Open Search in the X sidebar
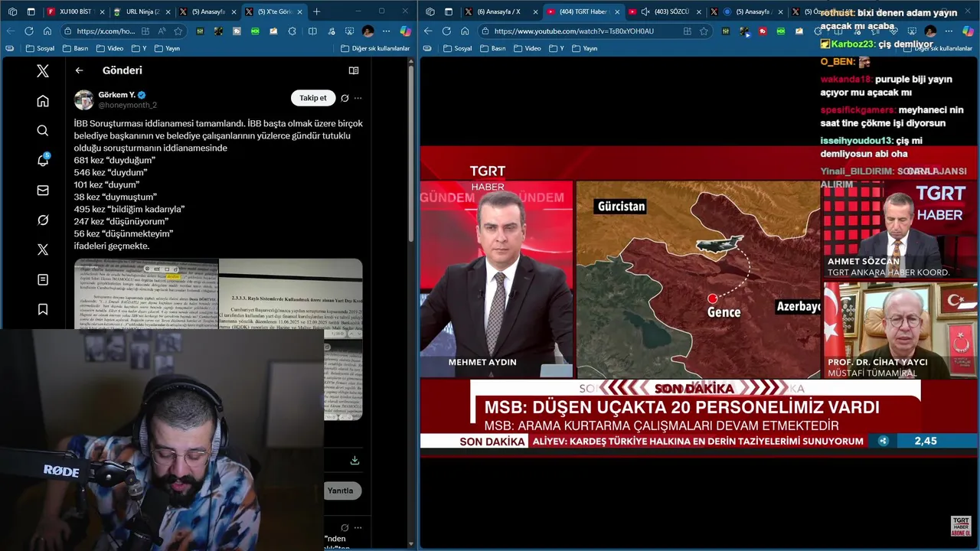980x551 pixels. click(43, 130)
